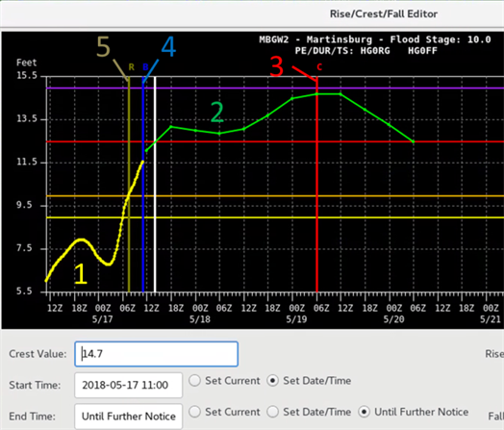504x430 pixels.
Task: Click the '5/17' date label on the time axis
Action: click(103, 319)
